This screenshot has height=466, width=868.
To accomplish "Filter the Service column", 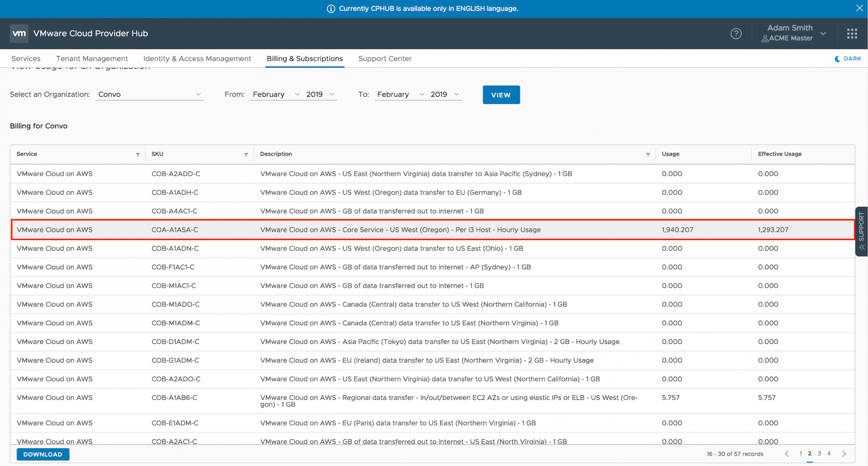I will pos(138,154).
